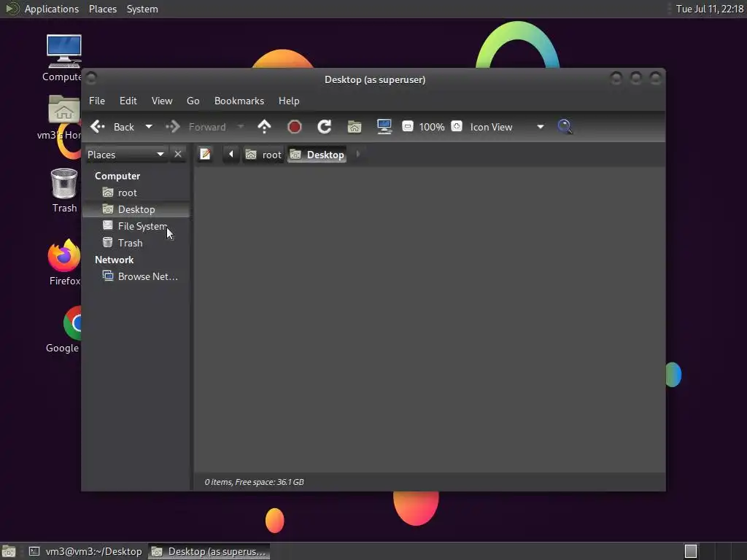Image resolution: width=747 pixels, height=560 pixels.
Task: Zoom out with the minus icon
Action: click(407, 126)
